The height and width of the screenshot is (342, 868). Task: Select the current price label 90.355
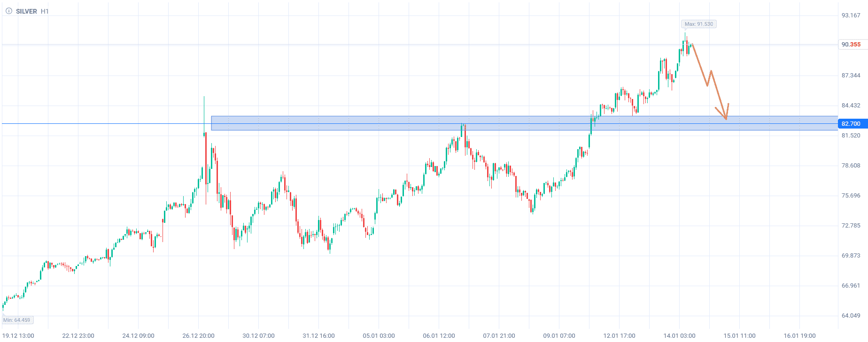[851, 45]
